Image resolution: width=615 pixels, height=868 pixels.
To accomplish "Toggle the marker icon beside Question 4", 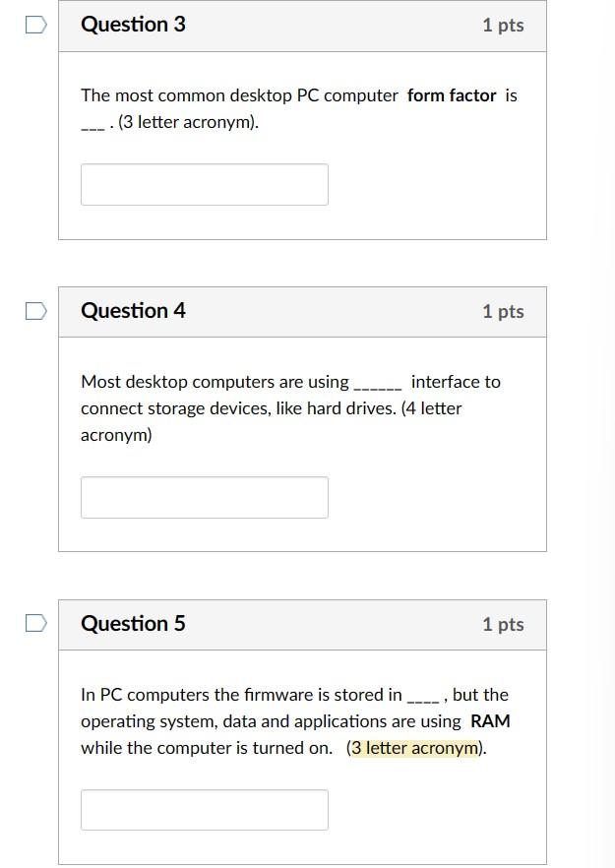I will [x=34, y=312].
